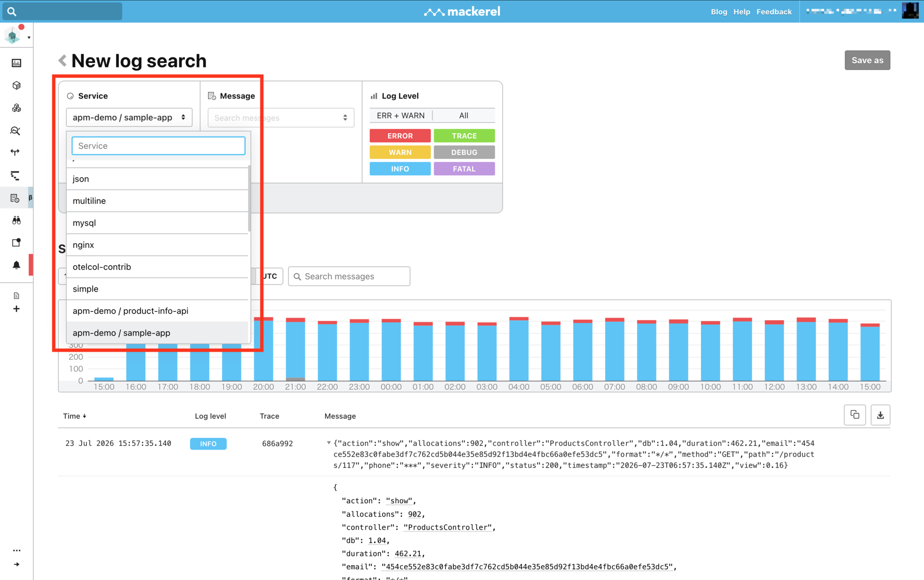924x580 pixels.
Task: Open the single-cube hosts icon in the sidebar
Action: tap(17, 85)
